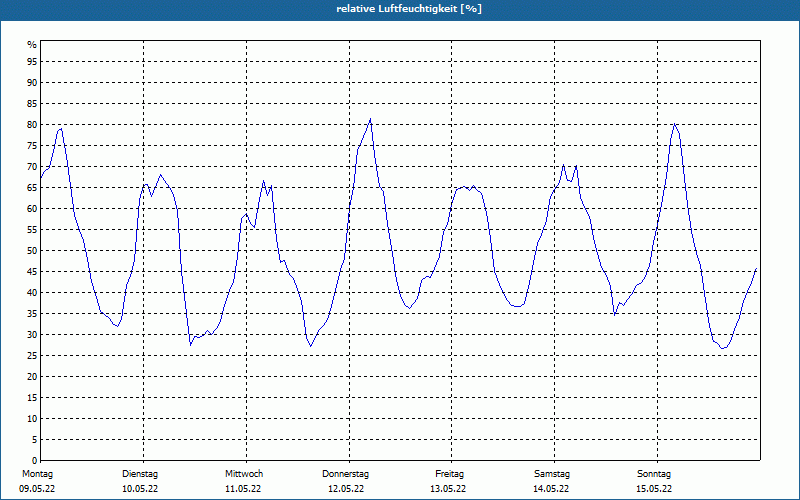This screenshot has height=500, width=800.
Task: Click the y-axis value 30
Action: click(x=32, y=335)
